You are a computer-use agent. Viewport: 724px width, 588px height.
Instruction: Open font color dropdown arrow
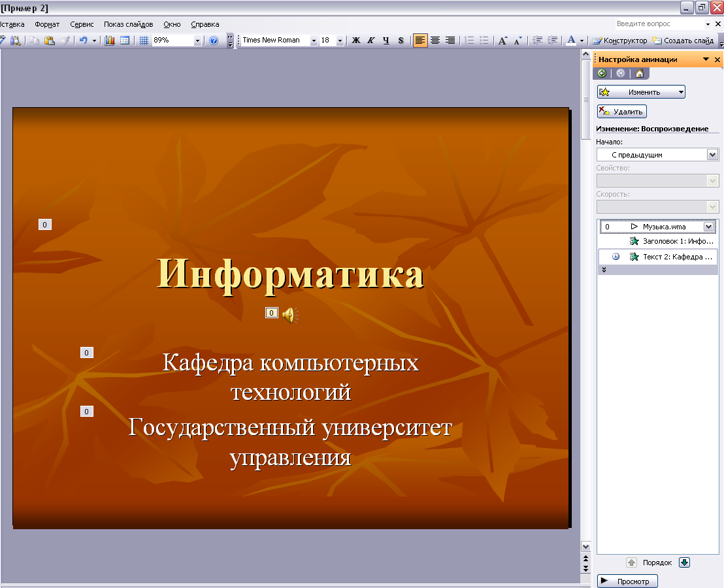(x=582, y=41)
